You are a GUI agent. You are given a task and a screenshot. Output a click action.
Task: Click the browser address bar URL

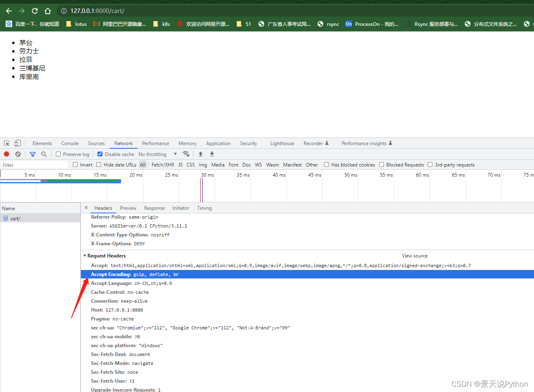[97, 11]
